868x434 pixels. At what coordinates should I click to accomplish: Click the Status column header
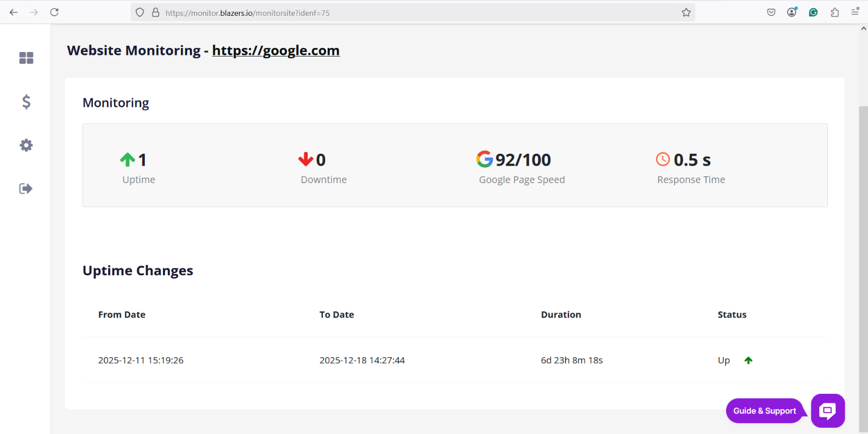pos(732,315)
